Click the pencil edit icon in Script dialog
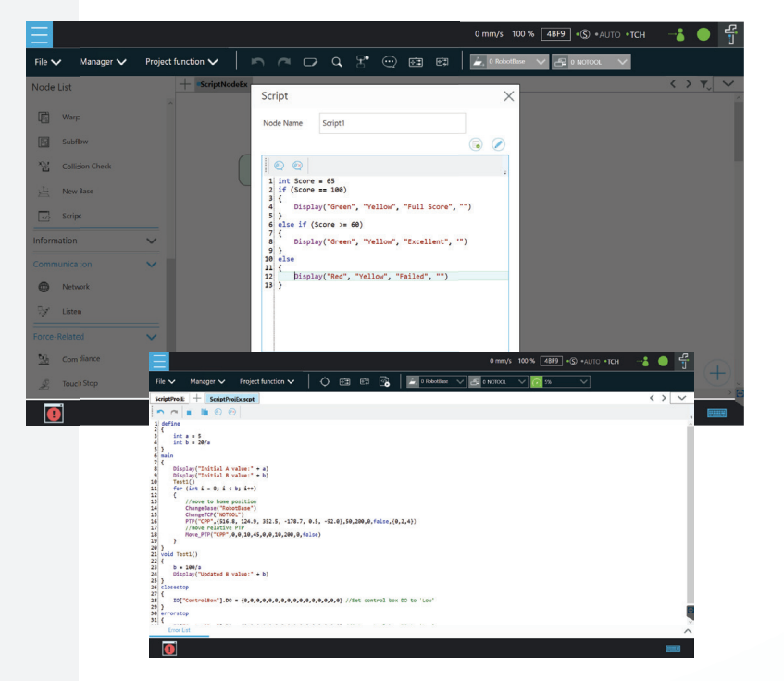The image size is (784, 681). [498, 144]
